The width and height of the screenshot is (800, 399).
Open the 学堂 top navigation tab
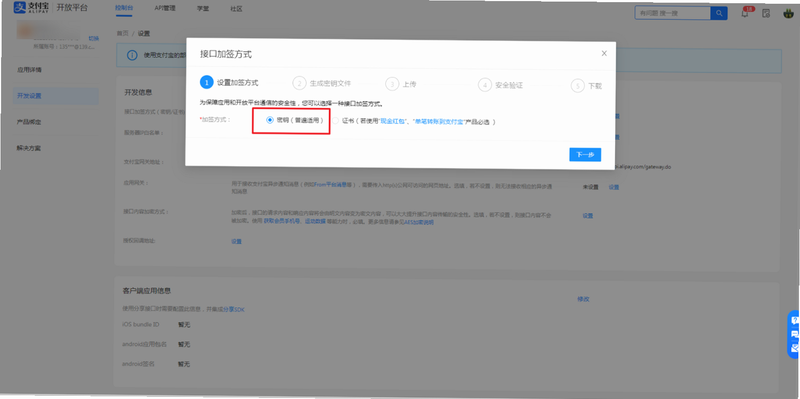pos(203,9)
